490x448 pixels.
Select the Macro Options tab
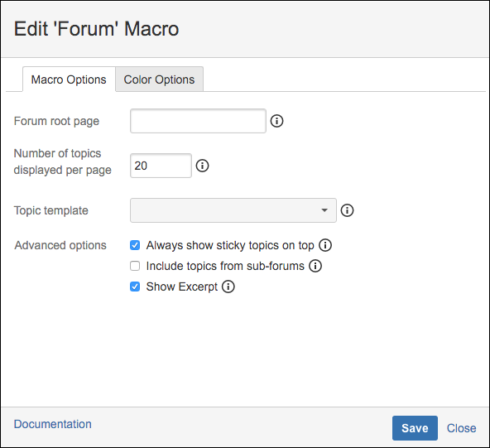pos(69,79)
